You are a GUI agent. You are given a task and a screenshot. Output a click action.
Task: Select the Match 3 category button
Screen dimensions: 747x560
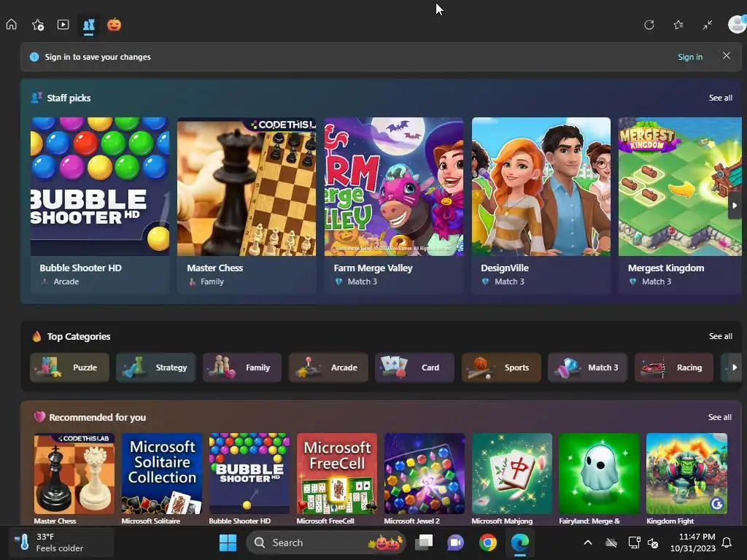(587, 367)
